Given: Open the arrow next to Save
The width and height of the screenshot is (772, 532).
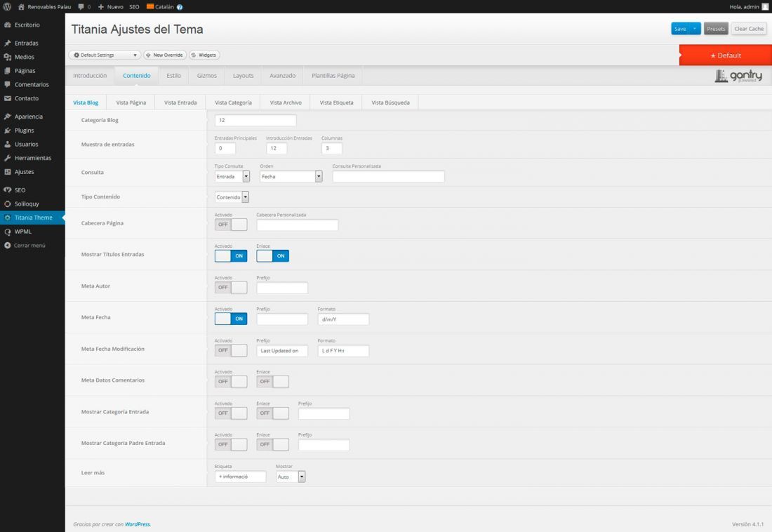Looking at the screenshot, I should pos(695,29).
